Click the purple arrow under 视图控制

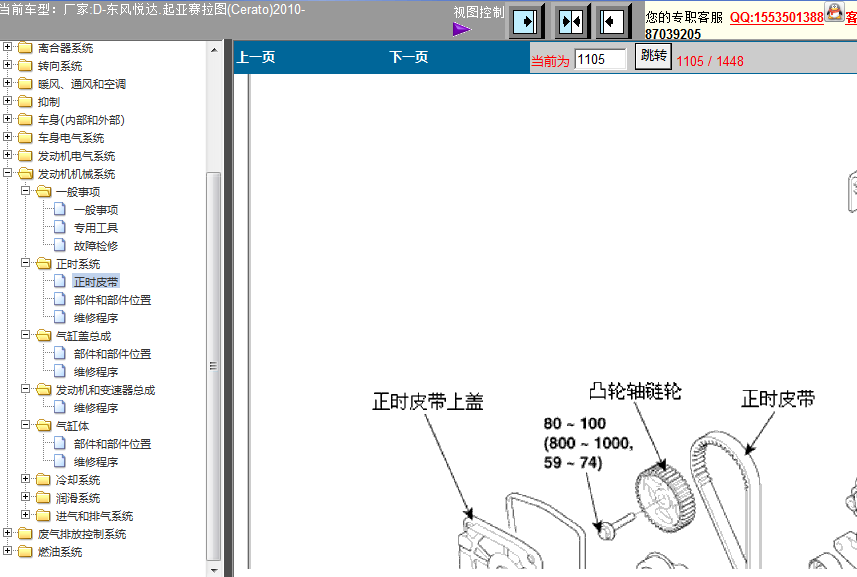tap(461, 29)
